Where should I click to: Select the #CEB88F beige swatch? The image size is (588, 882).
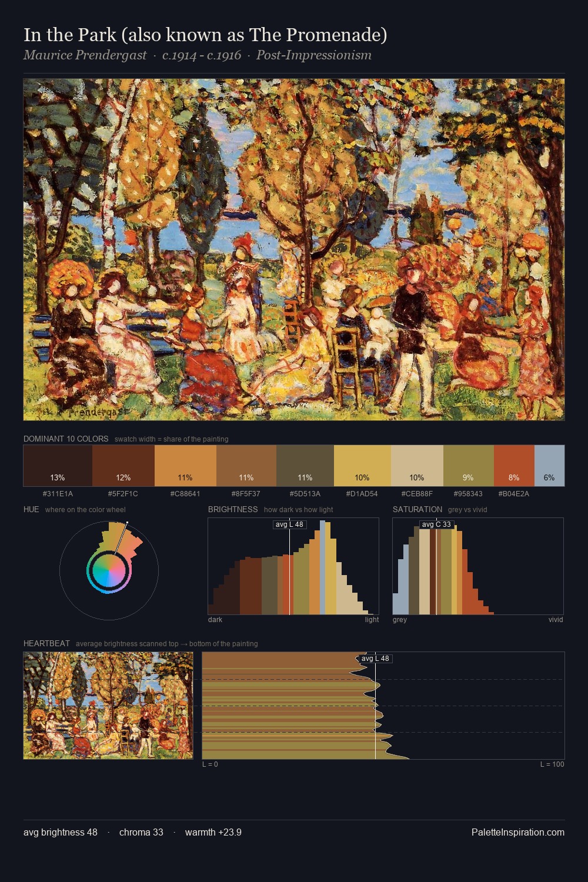click(417, 466)
